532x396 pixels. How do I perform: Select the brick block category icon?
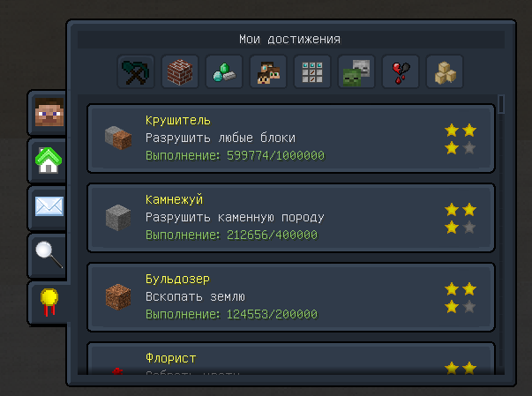tap(180, 71)
